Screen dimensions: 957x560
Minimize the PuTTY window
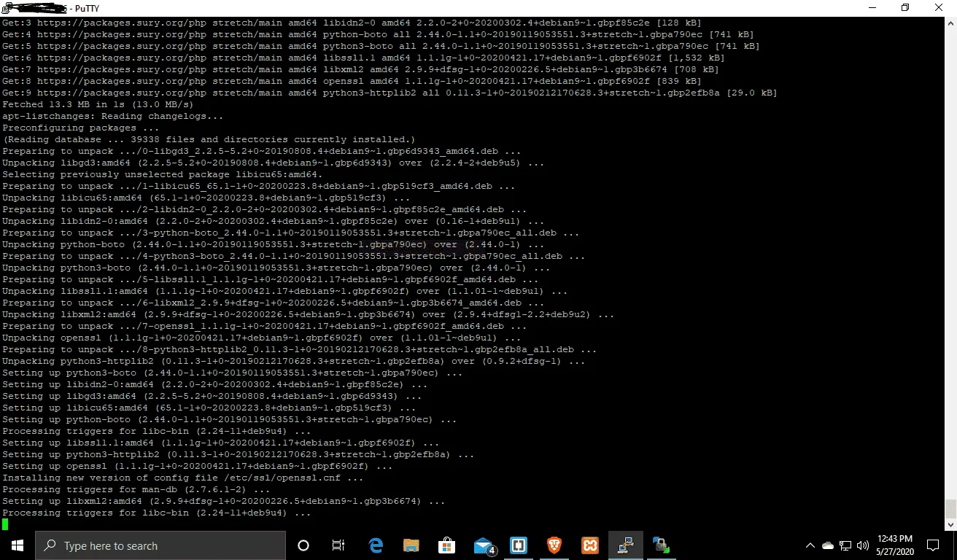tap(872, 8)
